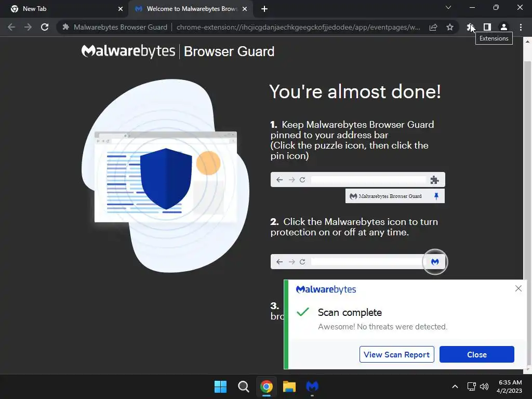Click the circled Malwarebytes icon in step 2 image
This screenshot has width=532, height=399.
click(x=435, y=262)
